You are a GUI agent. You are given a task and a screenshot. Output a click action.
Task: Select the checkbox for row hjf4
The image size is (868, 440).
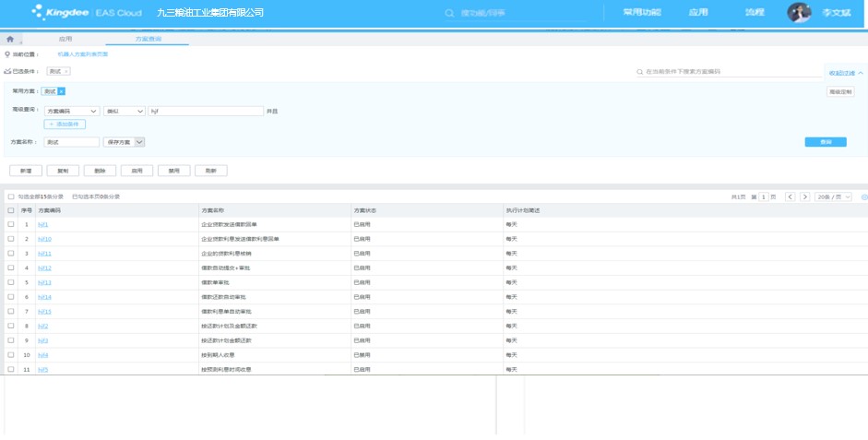(x=10, y=355)
